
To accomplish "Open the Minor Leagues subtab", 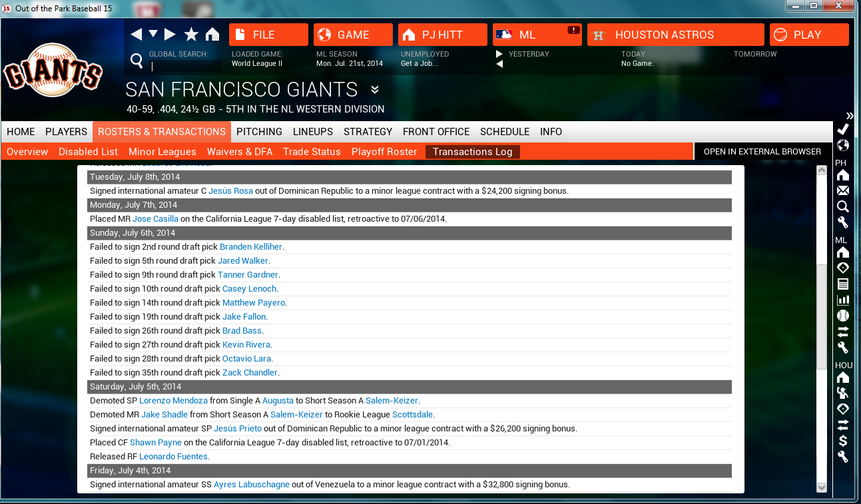I will coord(162,152).
